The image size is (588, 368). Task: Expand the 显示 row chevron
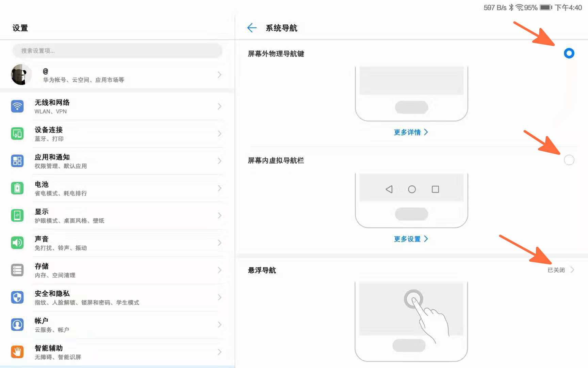pyautogui.click(x=219, y=215)
